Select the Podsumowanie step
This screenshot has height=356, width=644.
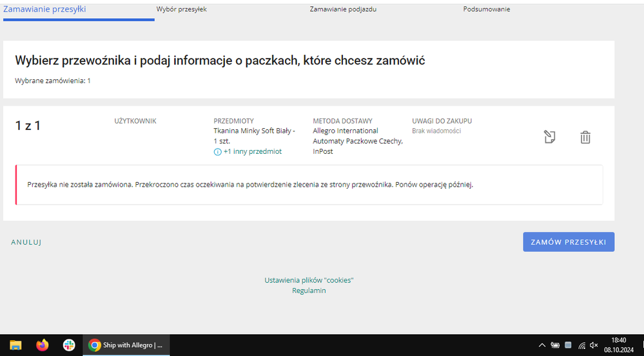486,10
